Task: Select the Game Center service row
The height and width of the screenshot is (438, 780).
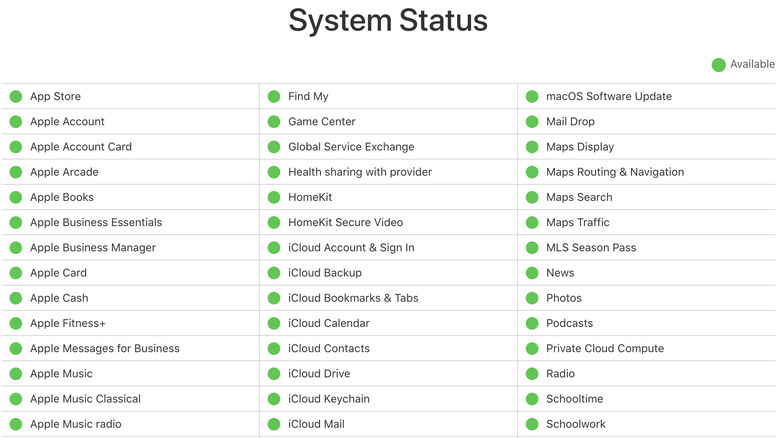Action: click(321, 122)
